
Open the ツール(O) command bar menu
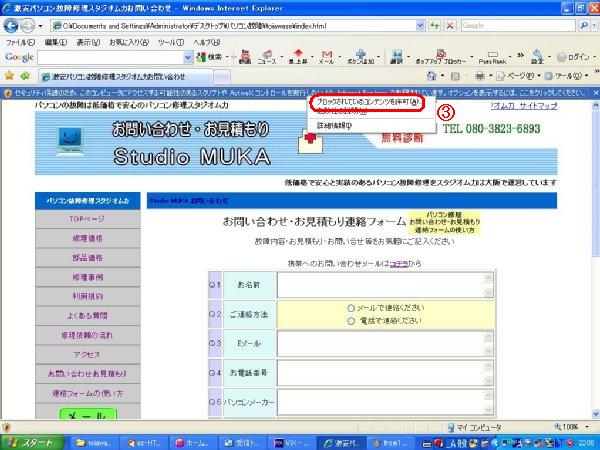(565, 76)
